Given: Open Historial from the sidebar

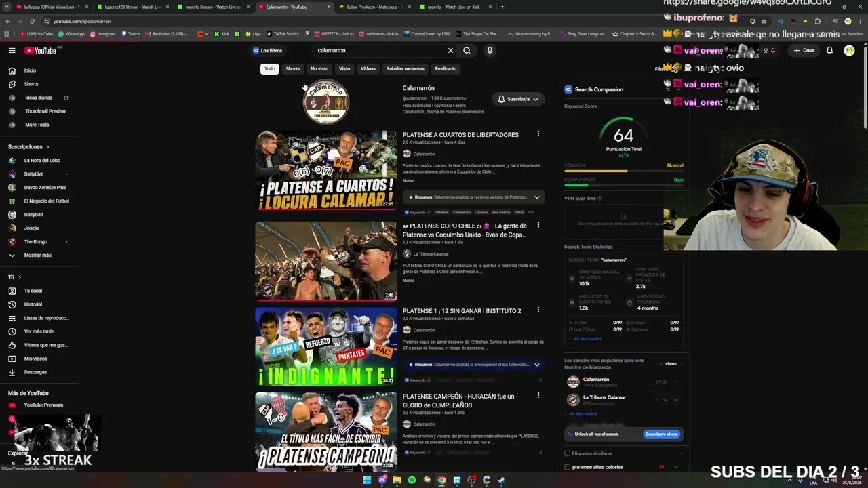Looking at the screenshot, I should [x=33, y=304].
